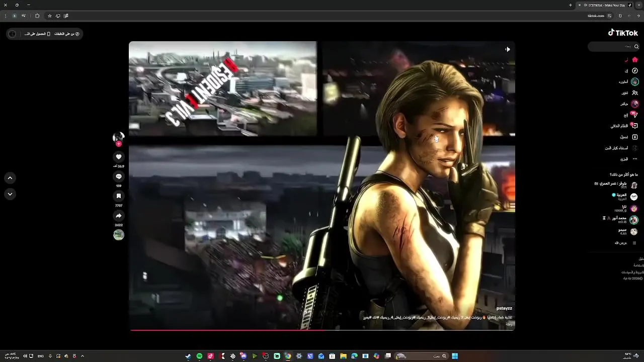Open the spinning sound disc thumbnail

119,235
